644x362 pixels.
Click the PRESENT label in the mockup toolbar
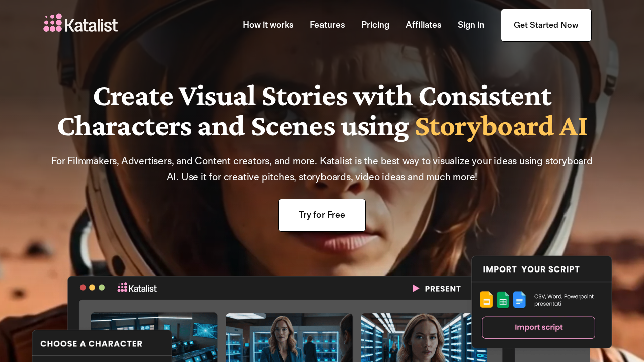(x=443, y=288)
